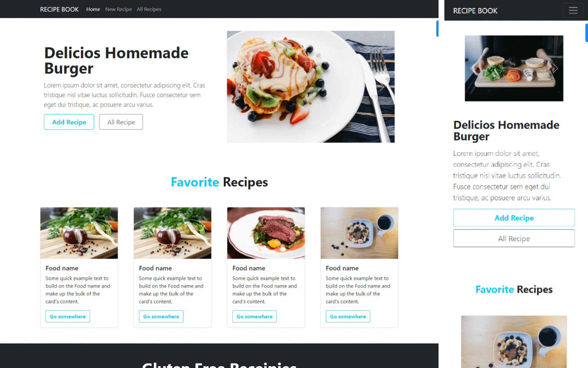588x368 pixels.
Task: Open the hamburger menu in mobile navbar
Action: coord(573,10)
